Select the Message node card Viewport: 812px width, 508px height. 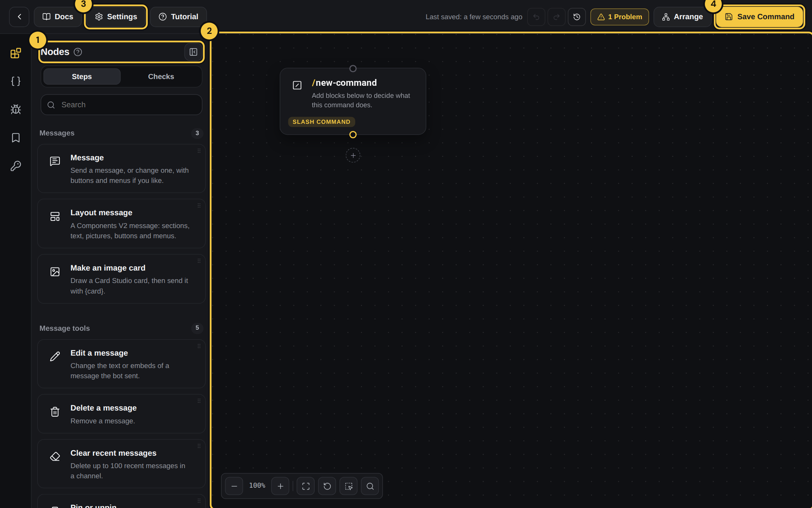[121, 169]
